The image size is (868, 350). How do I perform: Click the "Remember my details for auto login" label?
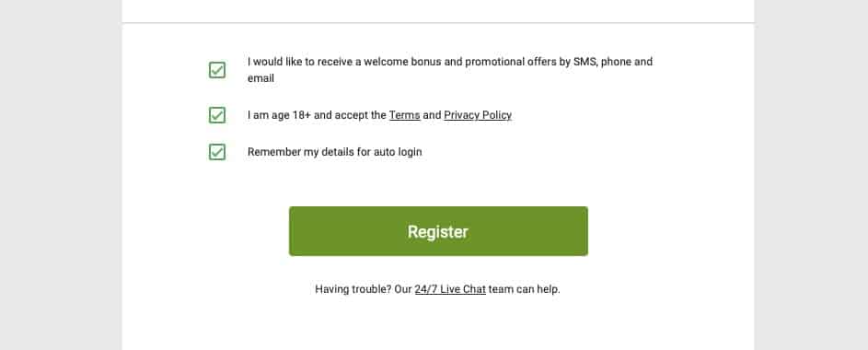pyautogui.click(x=334, y=152)
